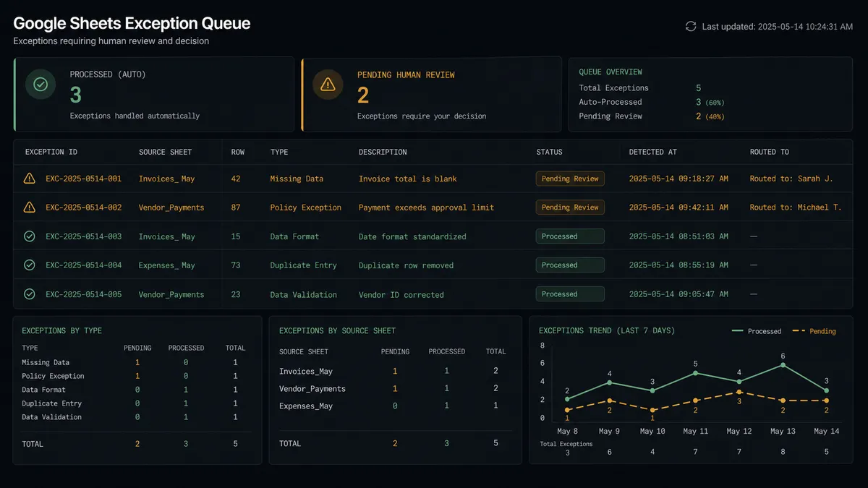Viewport: 868px width, 488px height.
Task: Click Routed to: Michael T.
Action: tap(796, 207)
